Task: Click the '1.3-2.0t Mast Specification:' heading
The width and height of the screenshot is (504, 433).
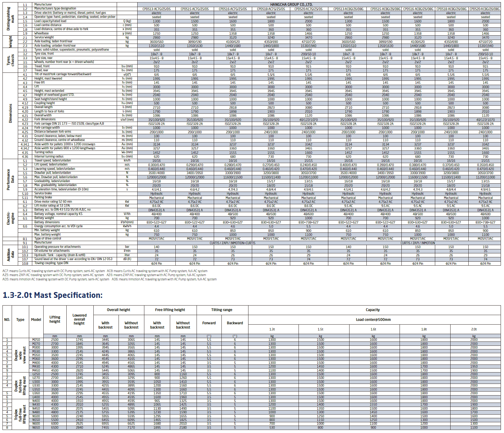Action: (53, 295)
